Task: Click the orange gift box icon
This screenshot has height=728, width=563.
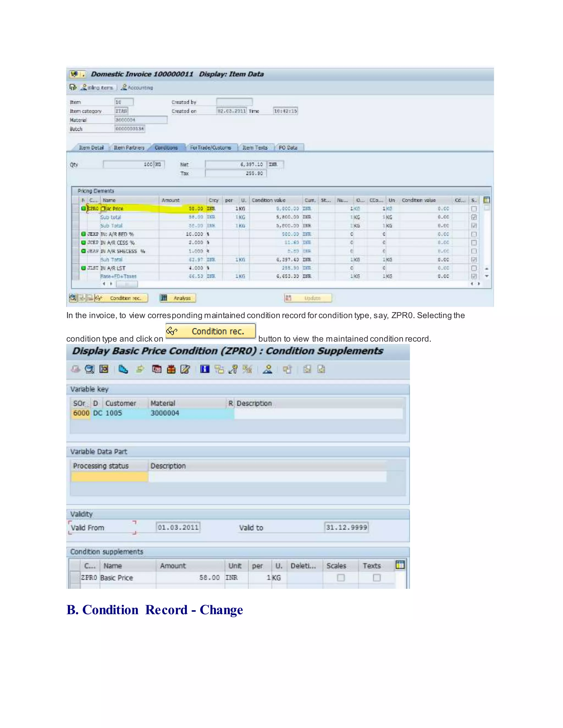Action: tap(171, 369)
